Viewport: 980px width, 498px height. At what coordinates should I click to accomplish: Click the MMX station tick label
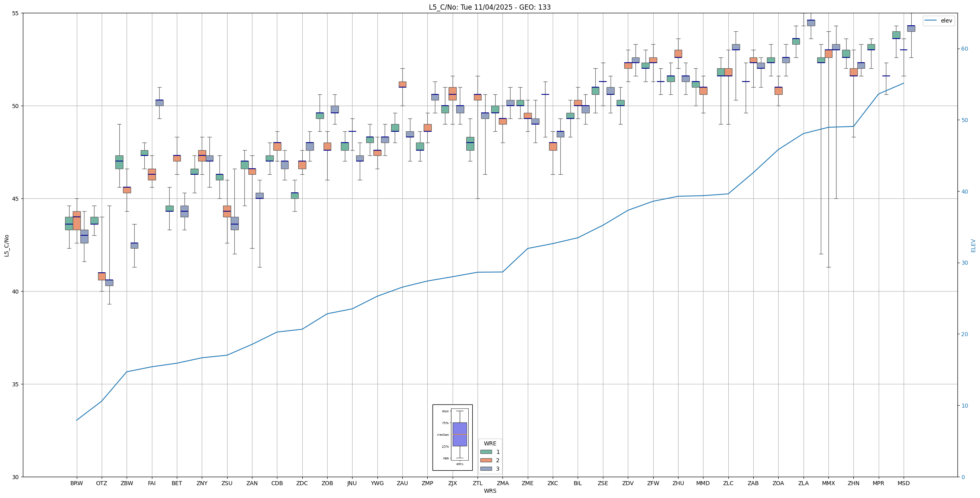tap(828, 483)
